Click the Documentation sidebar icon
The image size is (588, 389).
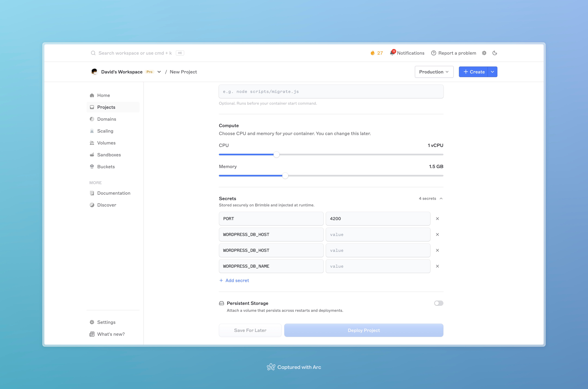[92, 193]
